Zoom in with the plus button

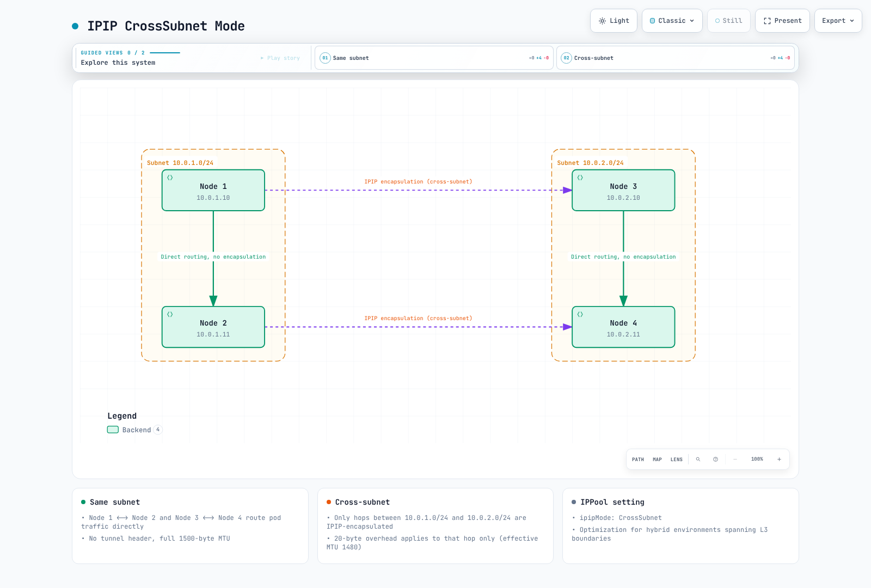tap(779, 460)
